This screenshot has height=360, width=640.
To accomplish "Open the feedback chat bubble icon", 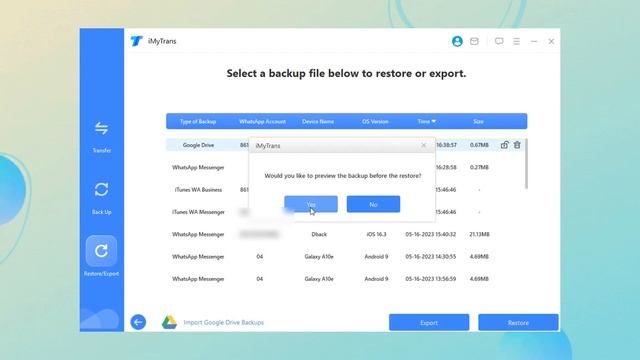I will pos(499,41).
